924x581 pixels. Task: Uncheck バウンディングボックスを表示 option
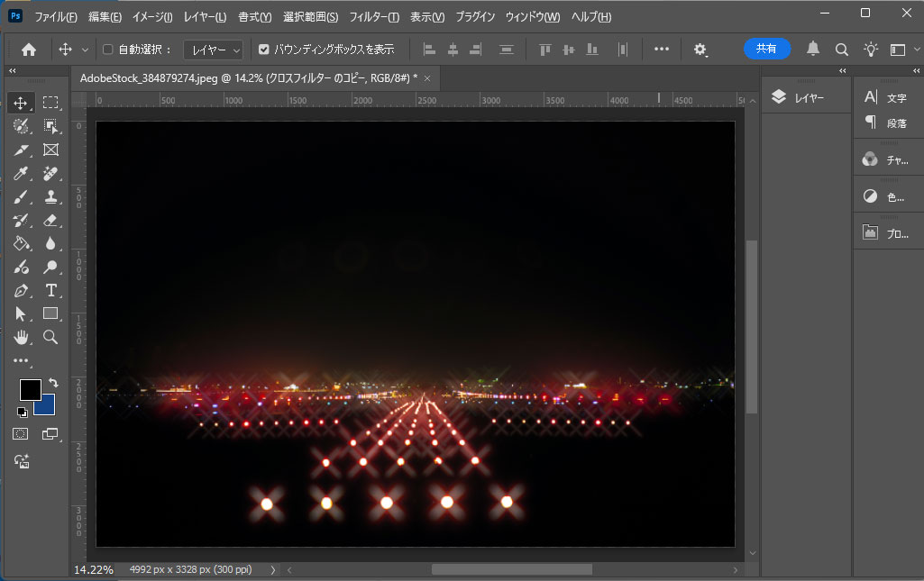click(x=264, y=50)
